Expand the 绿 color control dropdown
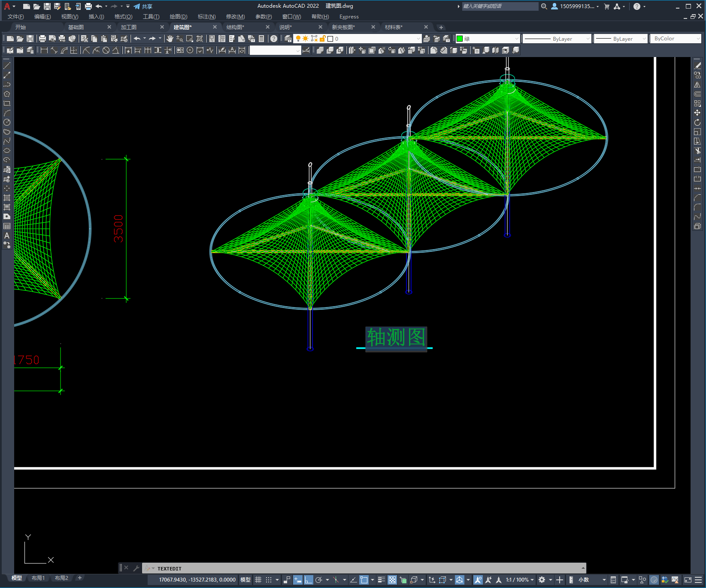This screenshot has width=706, height=588. click(x=517, y=39)
